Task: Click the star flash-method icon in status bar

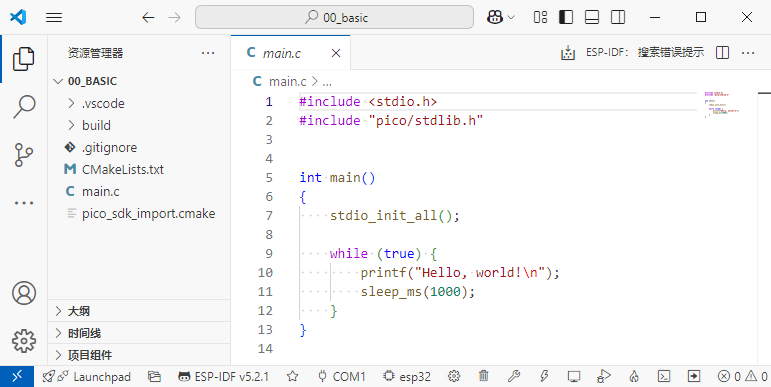Action: coord(293,377)
